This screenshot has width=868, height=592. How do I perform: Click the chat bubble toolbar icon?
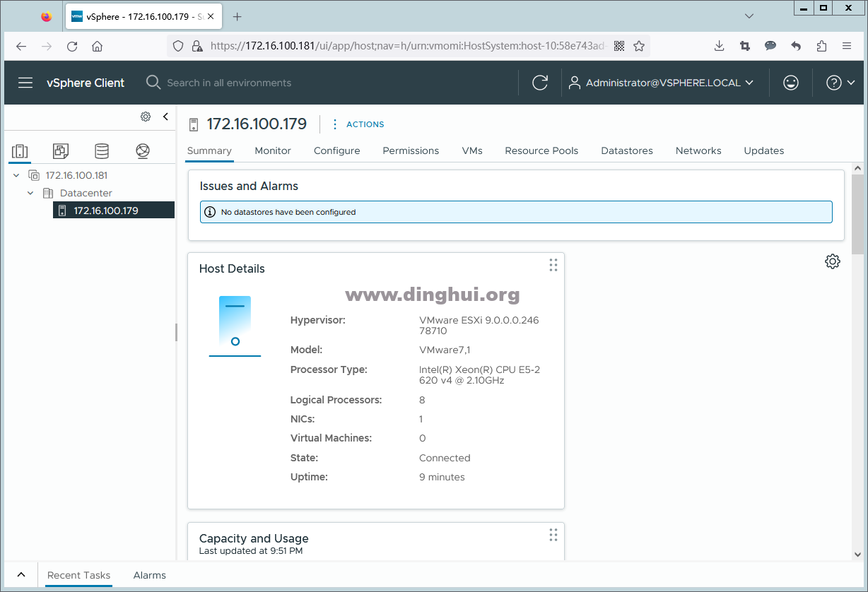coord(770,46)
